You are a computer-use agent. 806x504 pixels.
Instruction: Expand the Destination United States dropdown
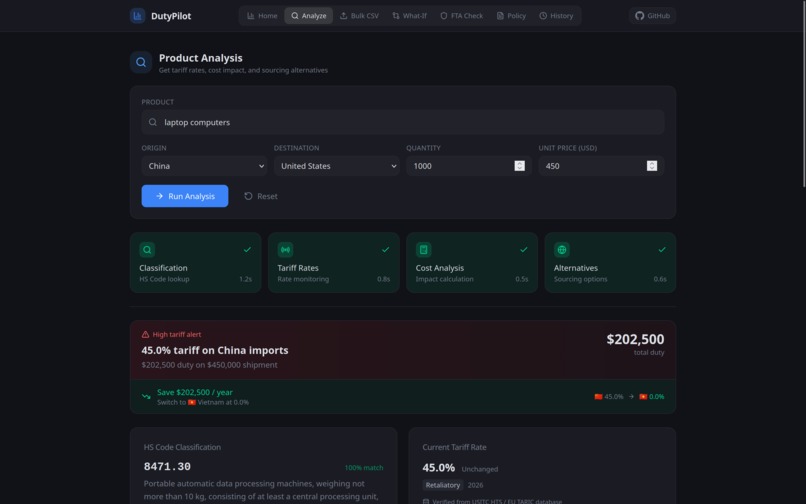[337, 166]
